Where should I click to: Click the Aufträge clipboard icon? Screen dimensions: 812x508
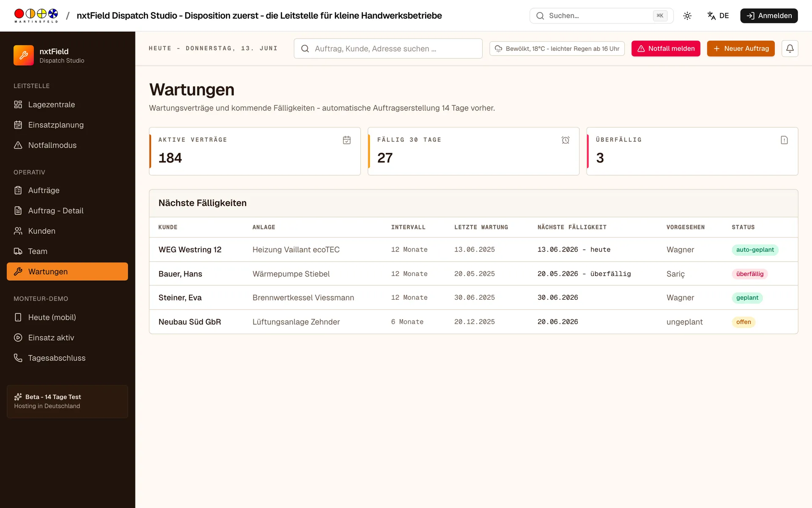coord(18,190)
